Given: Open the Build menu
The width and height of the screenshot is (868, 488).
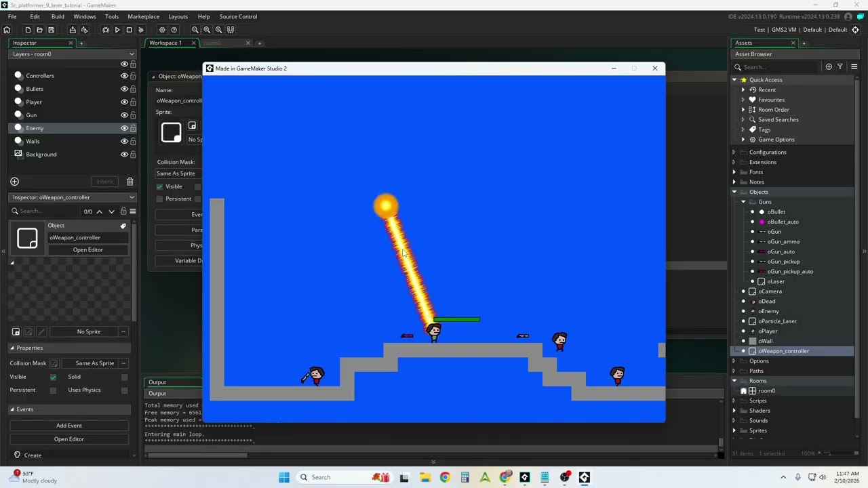Looking at the screenshot, I should point(58,16).
